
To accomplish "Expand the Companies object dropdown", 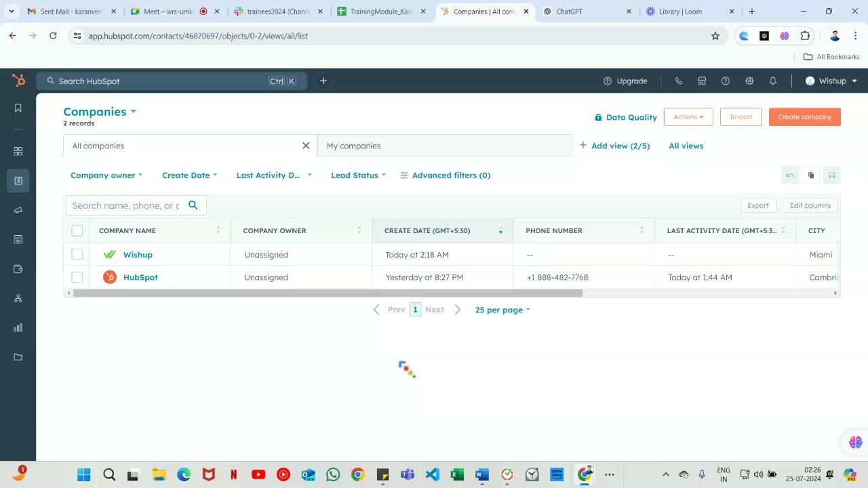I will (100, 112).
